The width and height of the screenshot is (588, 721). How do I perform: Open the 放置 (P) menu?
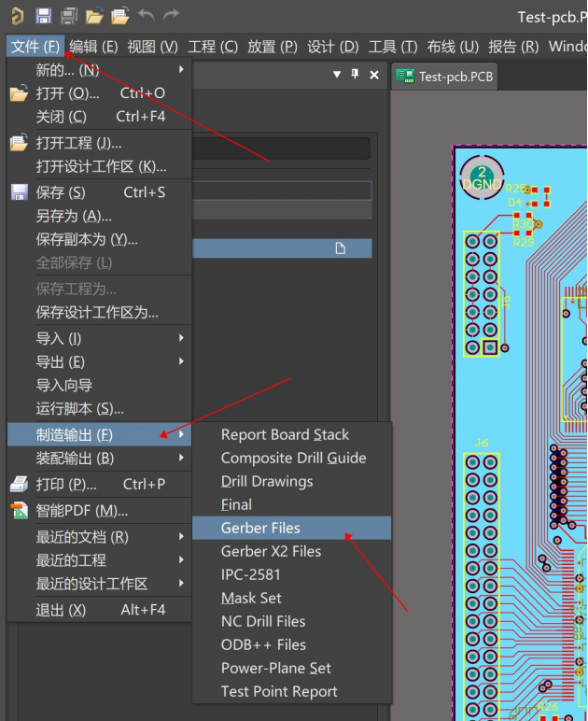pyautogui.click(x=273, y=47)
